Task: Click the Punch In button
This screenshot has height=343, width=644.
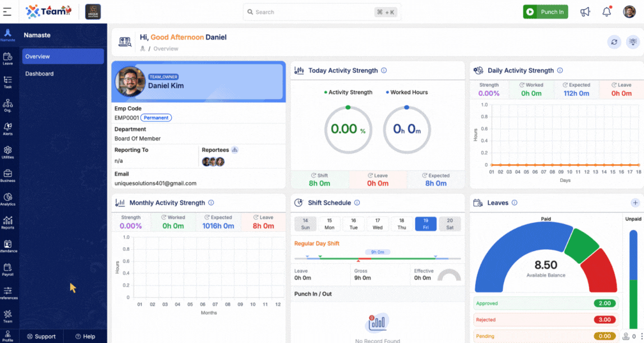Action: (x=545, y=12)
